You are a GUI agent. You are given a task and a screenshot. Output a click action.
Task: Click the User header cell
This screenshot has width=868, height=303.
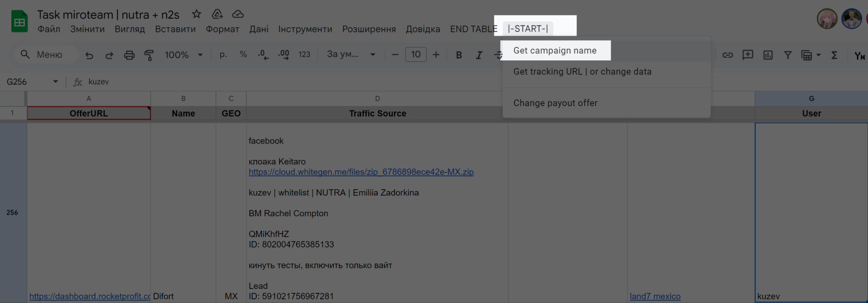[x=812, y=114]
